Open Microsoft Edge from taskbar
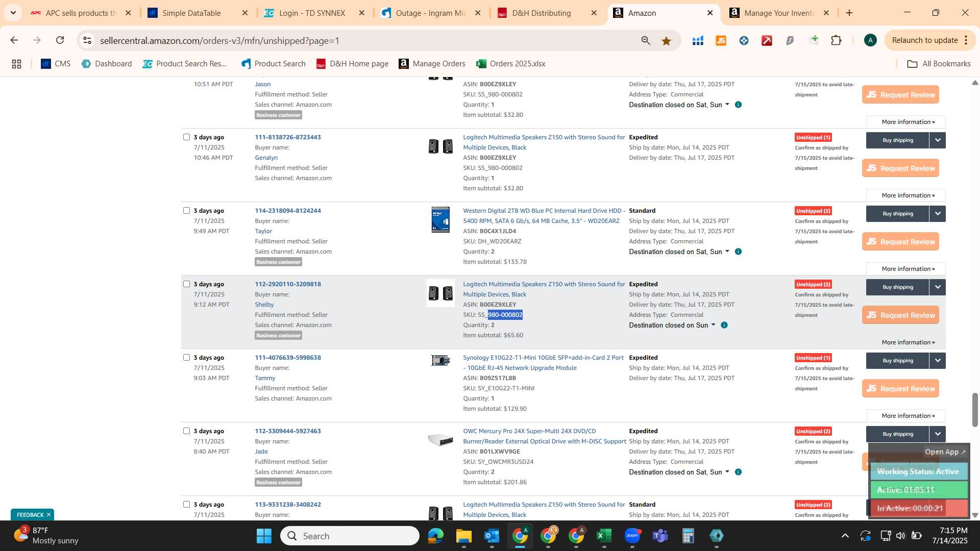 point(435,536)
